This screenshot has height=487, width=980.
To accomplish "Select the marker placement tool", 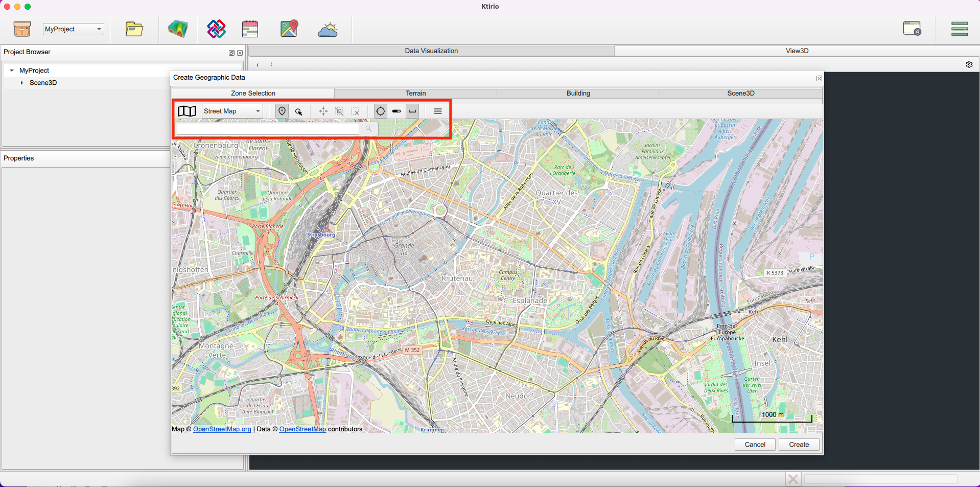I will coord(282,111).
